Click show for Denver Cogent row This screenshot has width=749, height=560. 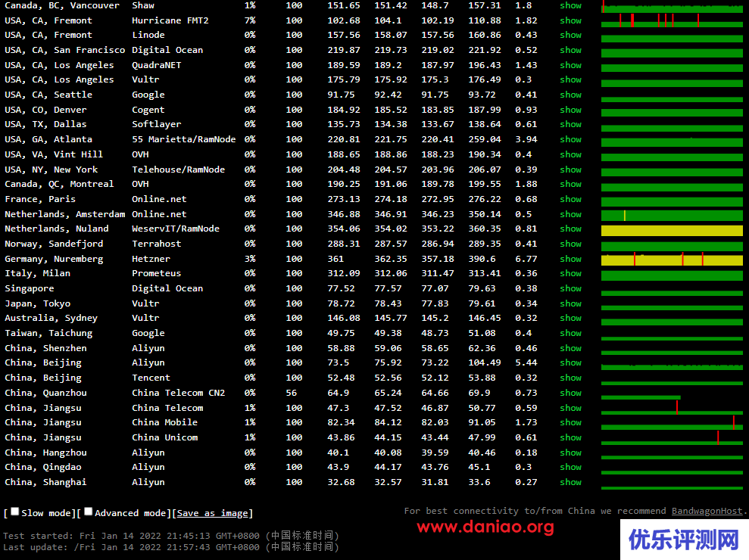pos(571,110)
